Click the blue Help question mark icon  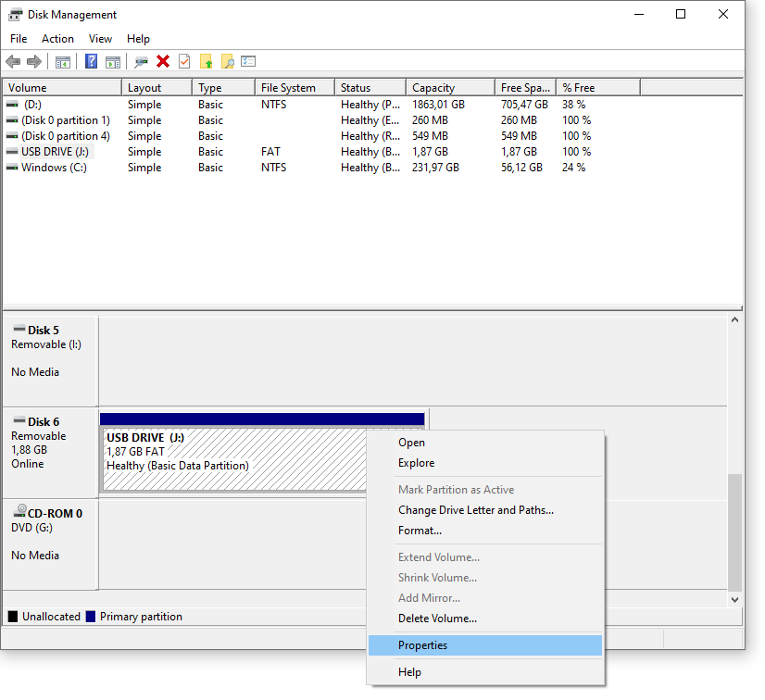(91, 62)
